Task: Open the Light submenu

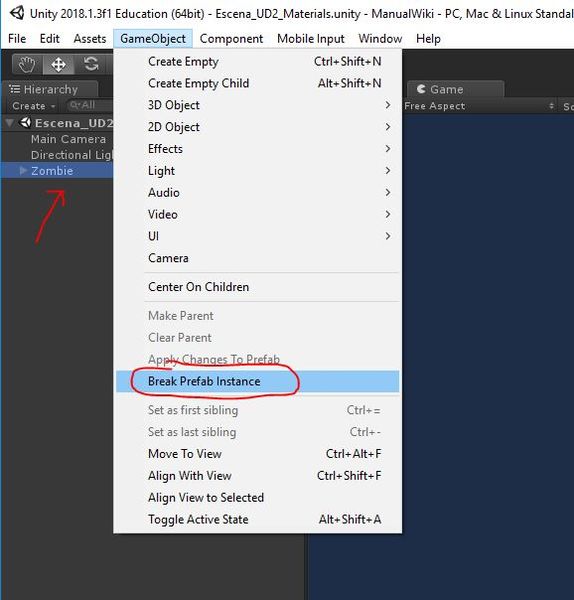Action: click(x=258, y=170)
